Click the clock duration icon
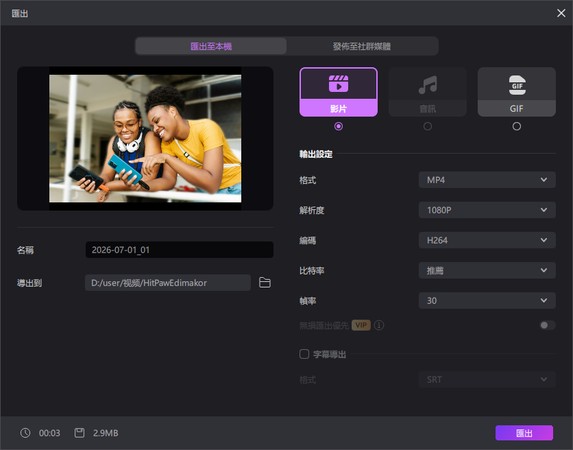The width and height of the screenshot is (573, 450). click(x=25, y=433)
